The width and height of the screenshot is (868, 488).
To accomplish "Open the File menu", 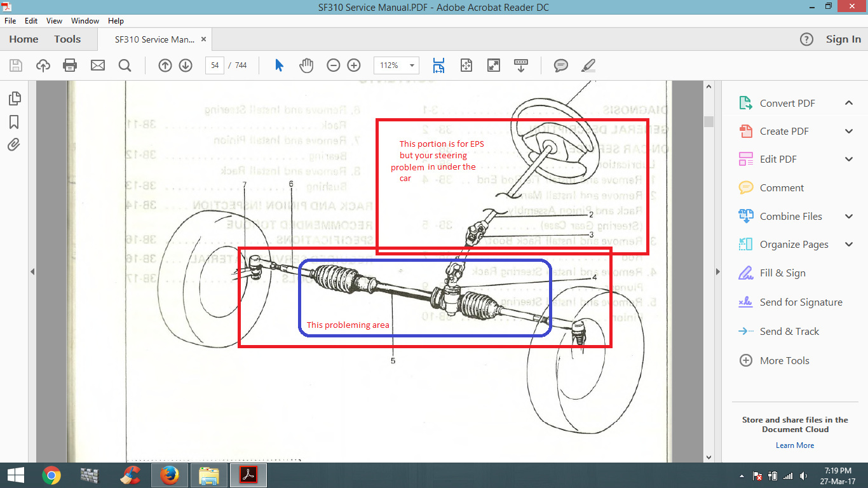I will [x=10, y=21].
